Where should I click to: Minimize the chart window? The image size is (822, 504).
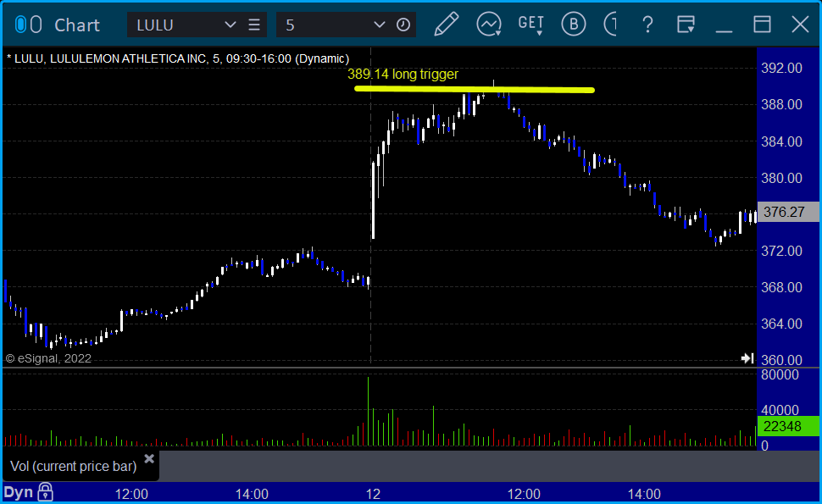click(x=724, y=30)
